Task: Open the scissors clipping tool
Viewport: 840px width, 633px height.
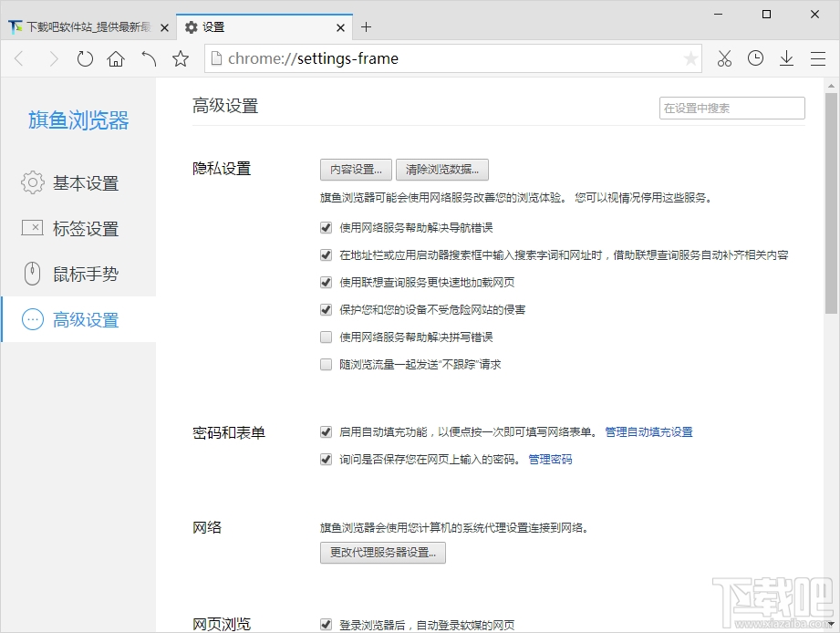Action: [724, 57]
